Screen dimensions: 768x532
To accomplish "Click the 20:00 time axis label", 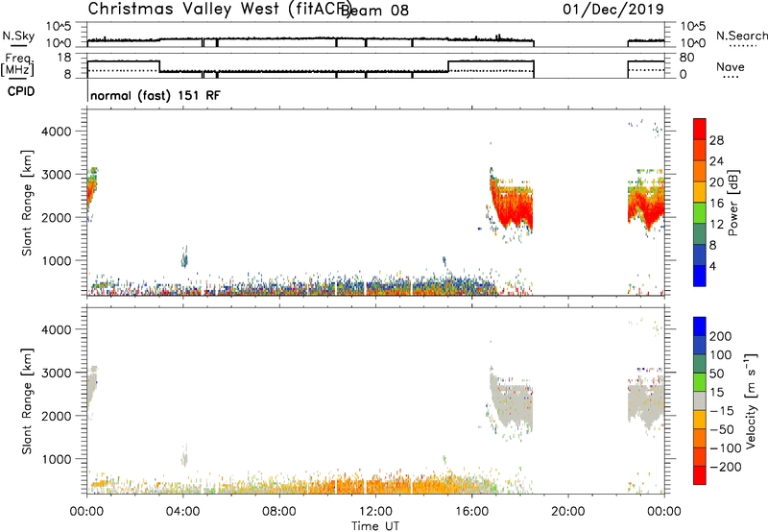I will tap(568, 512).
